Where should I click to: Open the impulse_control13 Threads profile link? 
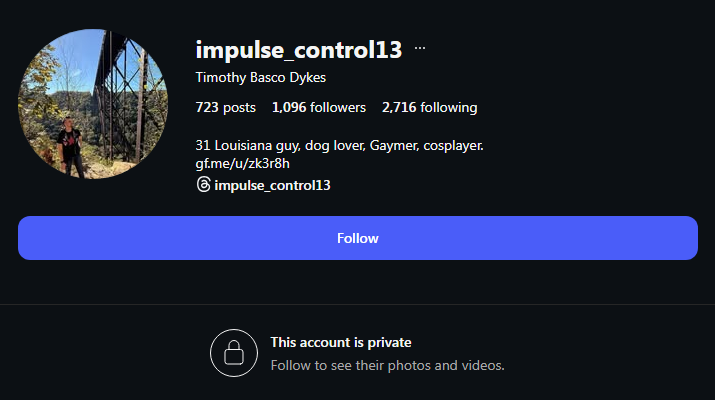click(272, 185)
